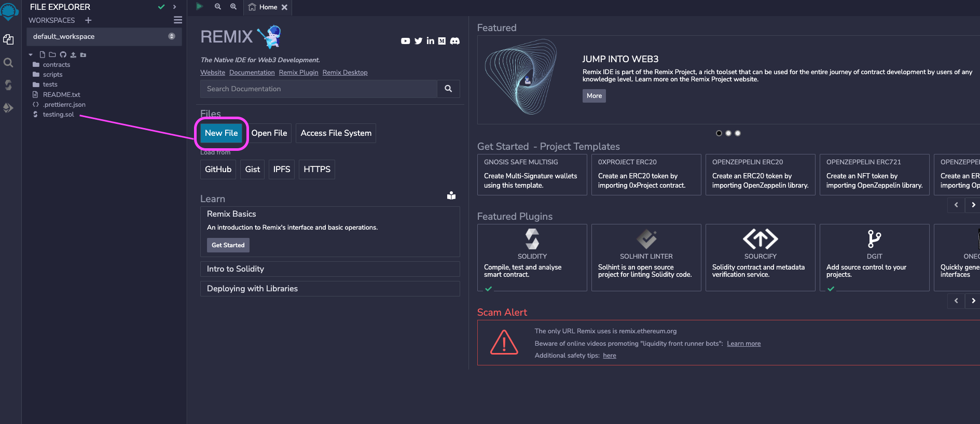The height and width of the screenshot is (424, 980).
Task: Upload a file using the upload icon
Action: coord(73,54)
